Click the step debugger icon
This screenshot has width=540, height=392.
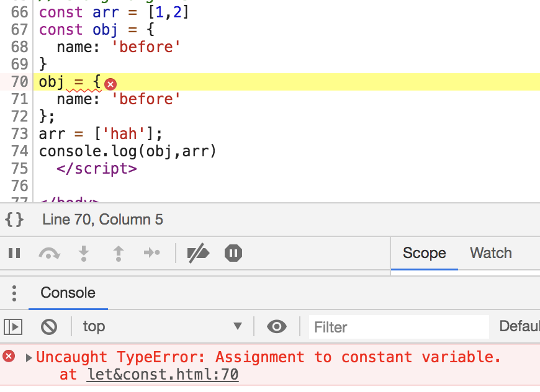click(x=152, y=253)
